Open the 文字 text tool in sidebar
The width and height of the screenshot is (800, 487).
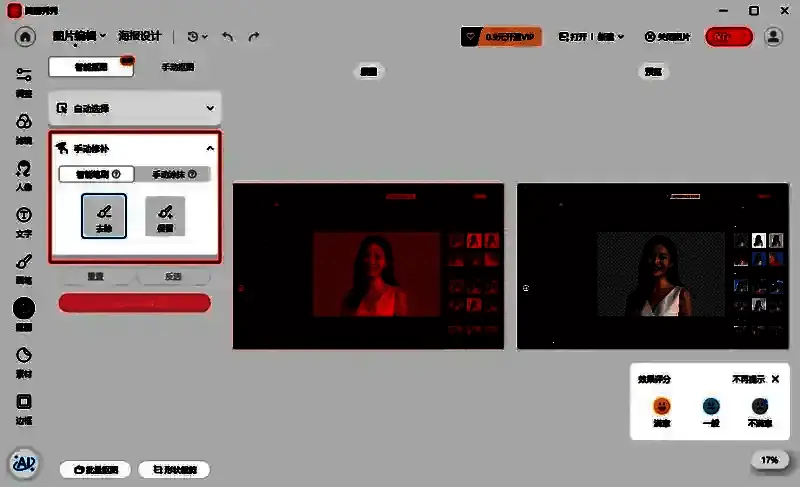23,221
